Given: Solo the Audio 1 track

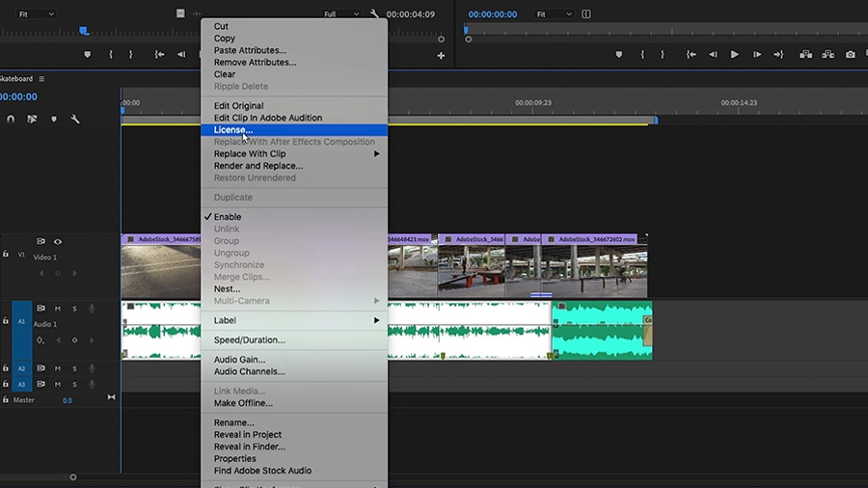Looking at the screenshot, I should pos(74,309).
